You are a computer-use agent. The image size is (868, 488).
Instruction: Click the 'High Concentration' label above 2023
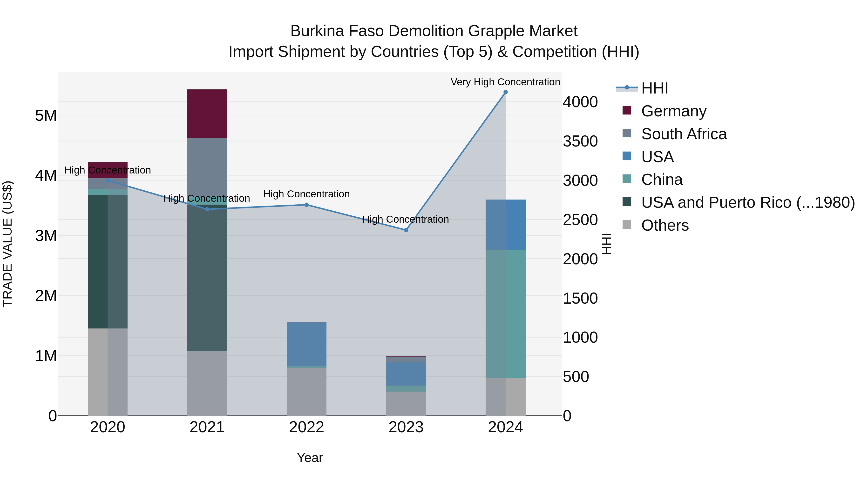coord(406,219)
